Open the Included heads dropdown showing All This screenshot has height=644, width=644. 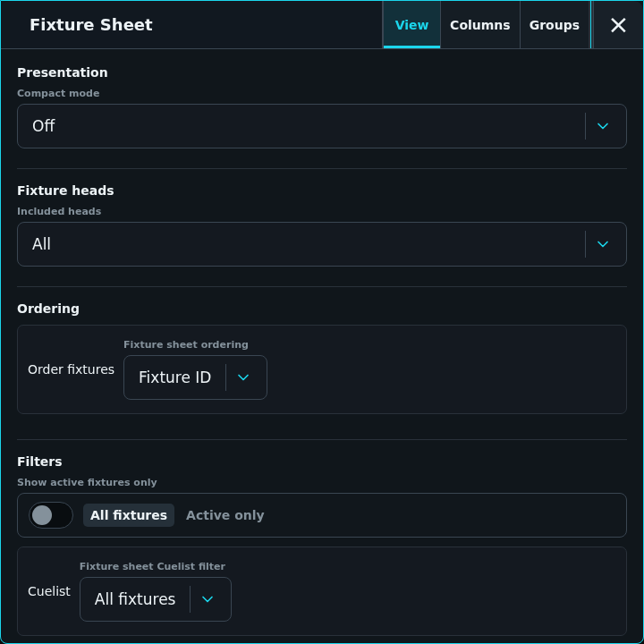(x=322, y=244)
